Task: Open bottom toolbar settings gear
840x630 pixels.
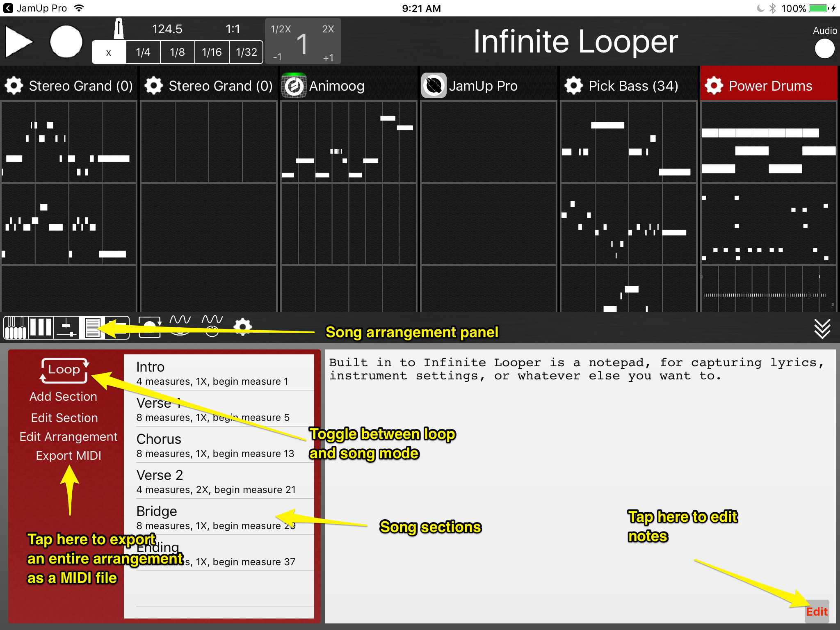Action: click(243, 327)
